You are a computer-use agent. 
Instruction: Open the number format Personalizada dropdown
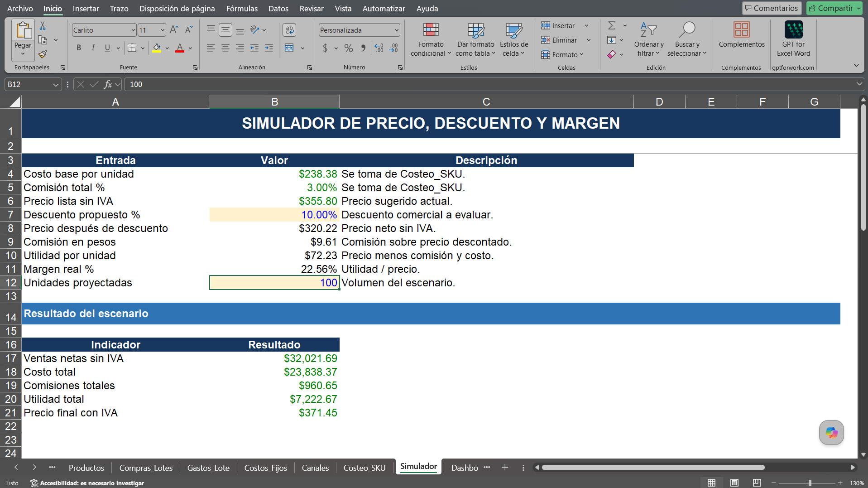397,30
